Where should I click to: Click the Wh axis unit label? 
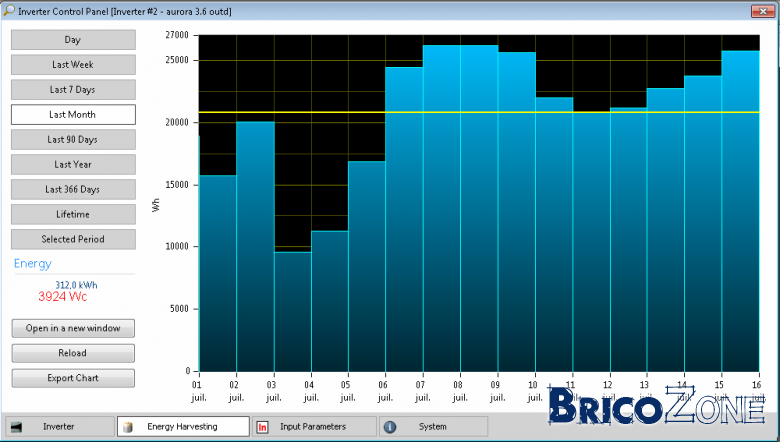point(156,204)
